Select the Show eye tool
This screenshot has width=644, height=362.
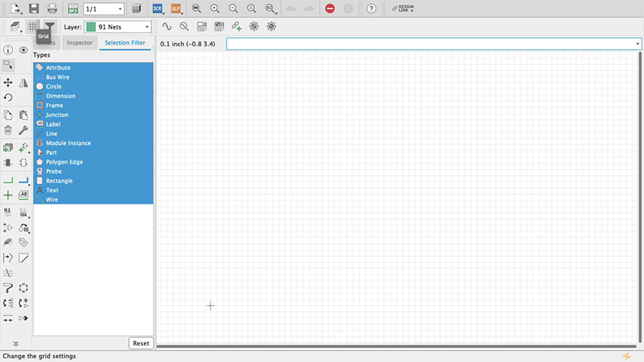click(x=23, y=50)
